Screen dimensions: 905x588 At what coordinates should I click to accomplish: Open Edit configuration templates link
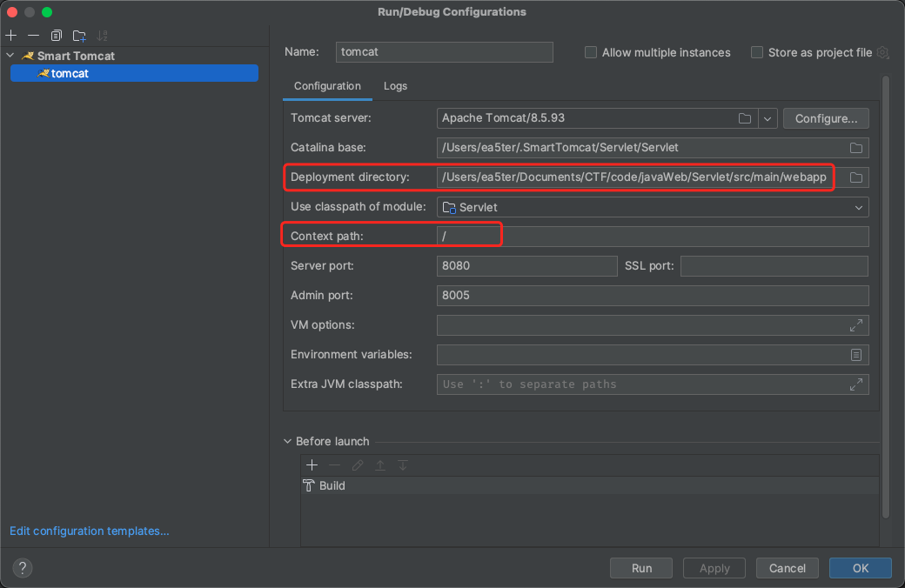pyautogui.click(x=89, y=531)
